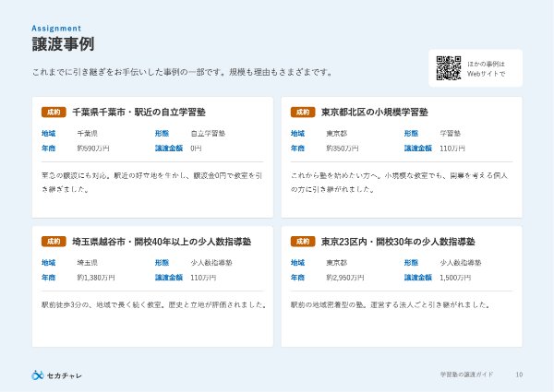This screenshot has width=554, height=392.
Task: Click the 約1,380万円 annual sales value
Action: point(96,278)
